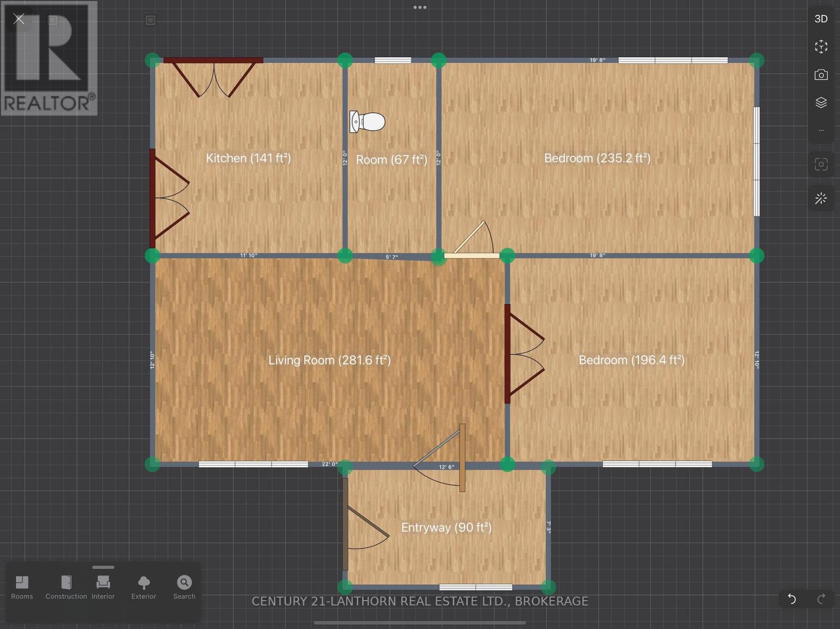Select the 22' 0" Living Room wall dimension

point(330,464)
